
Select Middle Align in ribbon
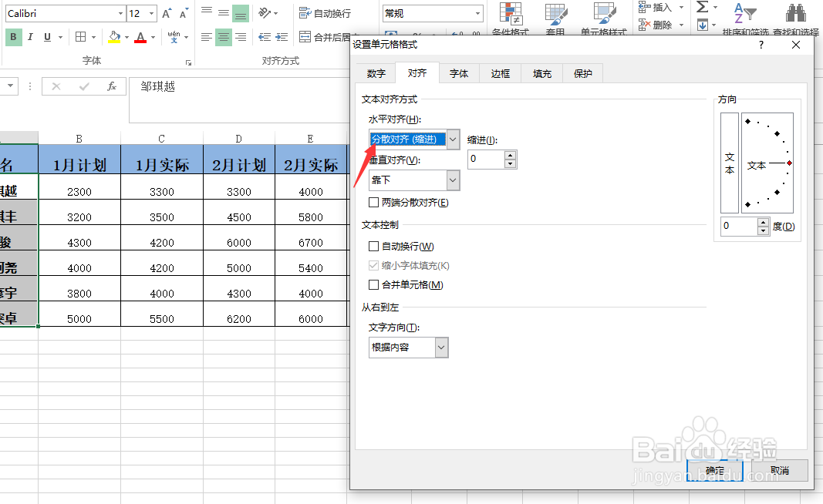[224, 13]
